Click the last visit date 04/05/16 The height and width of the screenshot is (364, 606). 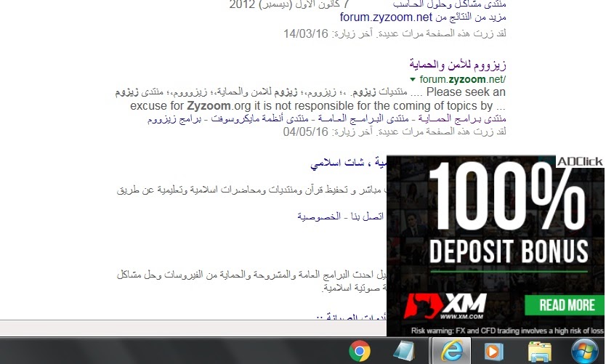305,132
